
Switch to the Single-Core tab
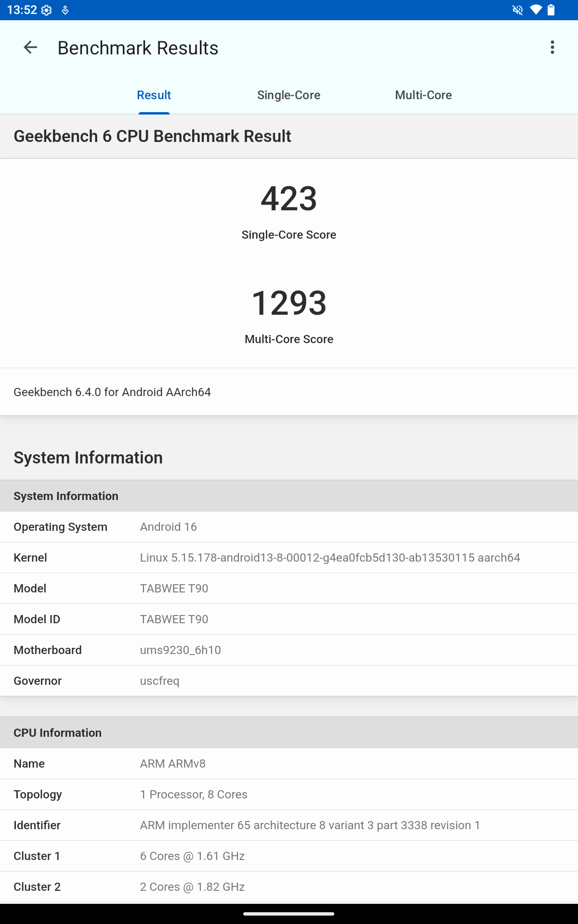click(x=289, y=95)
